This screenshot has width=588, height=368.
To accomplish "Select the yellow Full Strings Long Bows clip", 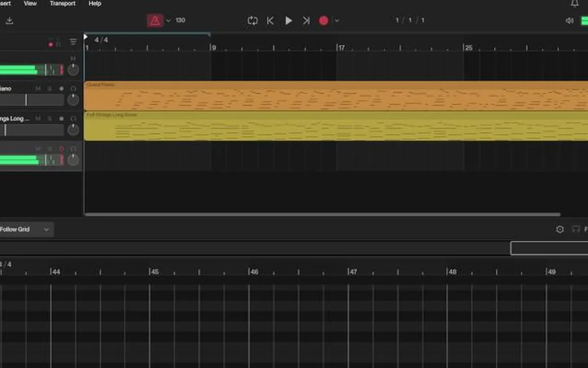I will pyautogui.click(x=336, y=126).
